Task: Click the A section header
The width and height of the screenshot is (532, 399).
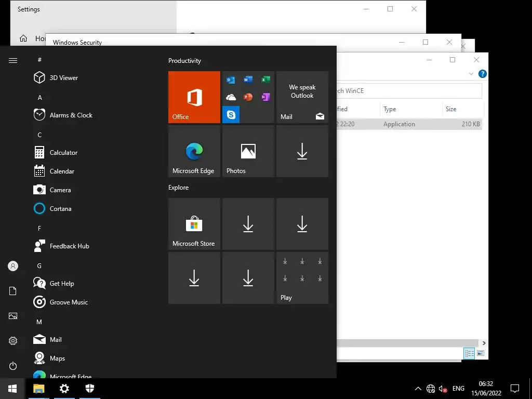Action: point(39,97)
